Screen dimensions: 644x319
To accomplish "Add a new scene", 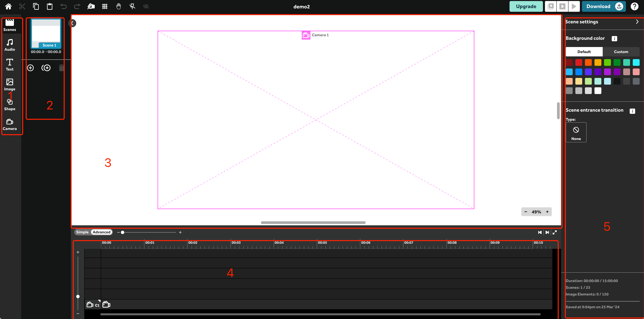I will click(x=31, y=68).
